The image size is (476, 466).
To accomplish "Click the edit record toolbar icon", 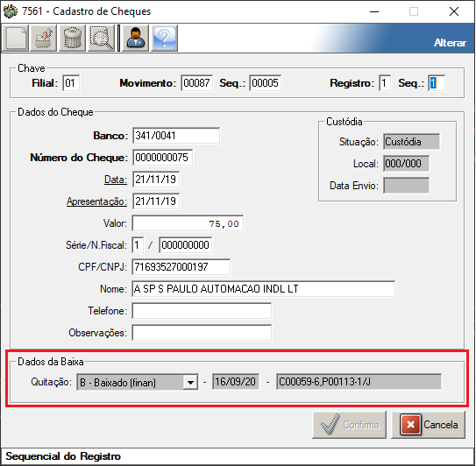I will 44,39.
